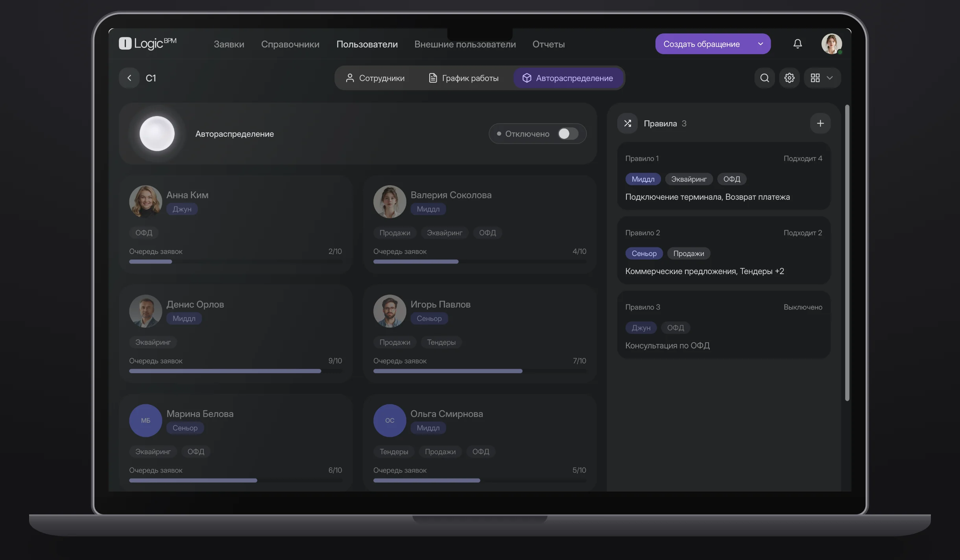Open the Справочники menu

click(x=290, y=44)
